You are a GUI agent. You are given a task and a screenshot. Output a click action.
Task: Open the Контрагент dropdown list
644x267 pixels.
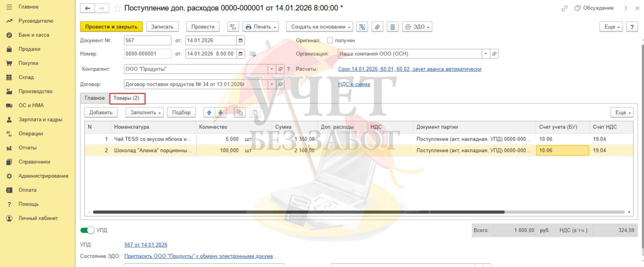click(272, 69)
